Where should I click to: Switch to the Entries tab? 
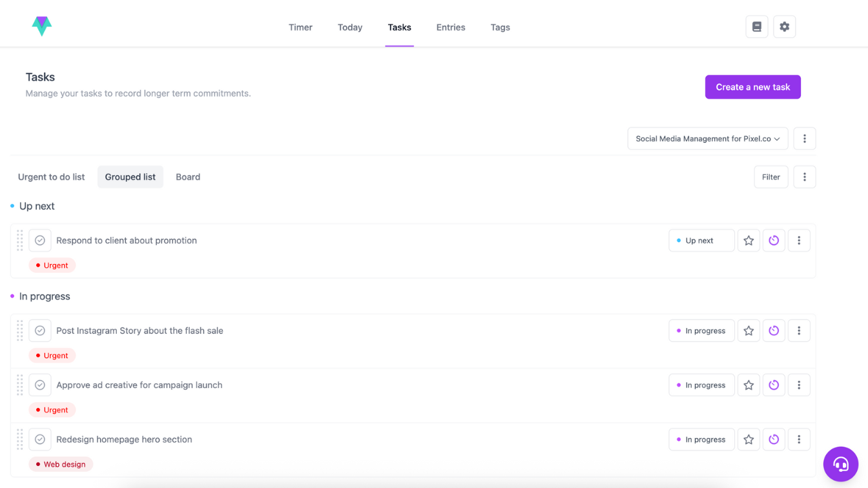coord(450,27)
